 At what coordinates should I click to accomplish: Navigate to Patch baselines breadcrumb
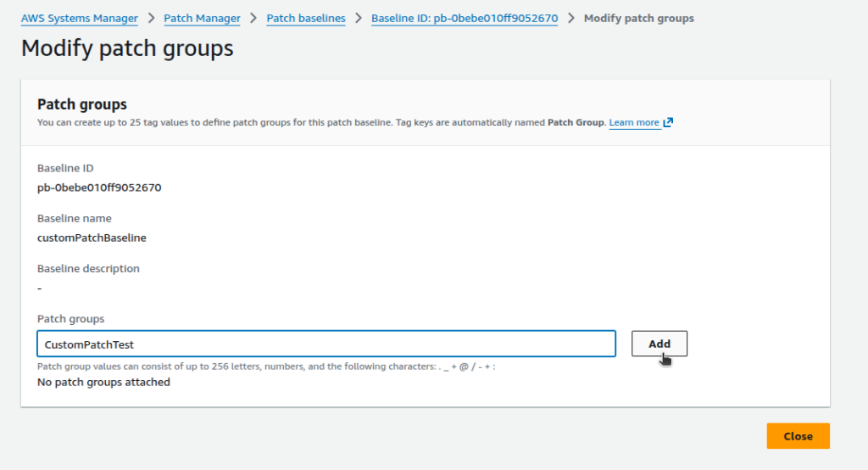(305, 19)
